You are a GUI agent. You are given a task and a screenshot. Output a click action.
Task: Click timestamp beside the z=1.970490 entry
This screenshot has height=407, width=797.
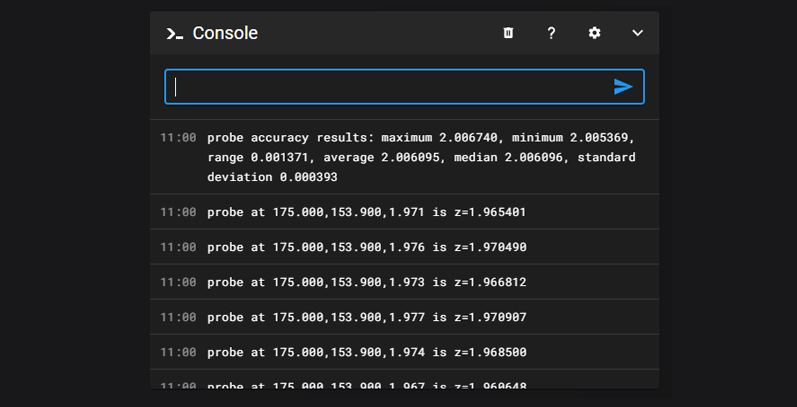tap(178, 247)
